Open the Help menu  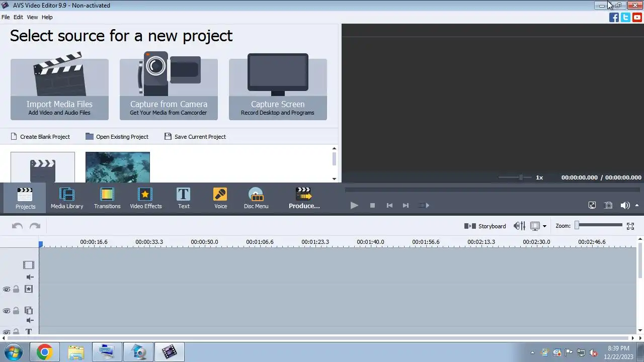pos(47,17)
